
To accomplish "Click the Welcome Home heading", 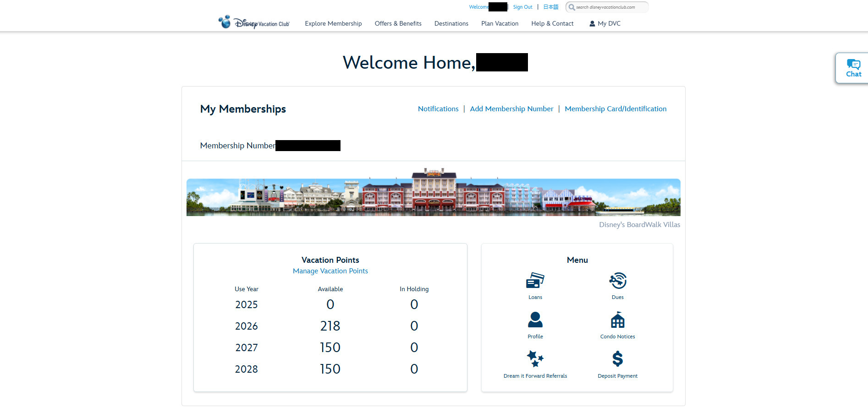I will click(x=409, y=62).
